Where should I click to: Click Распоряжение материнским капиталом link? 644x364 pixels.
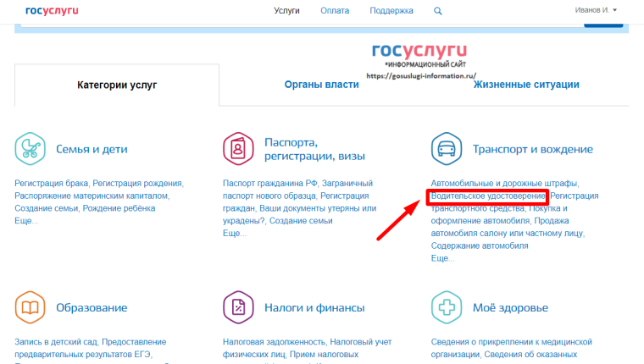point(92,196)
